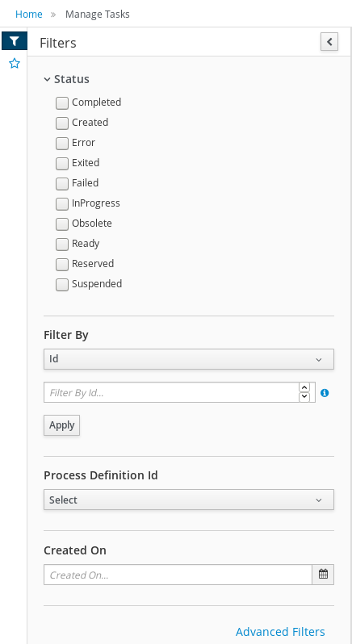Check the Completed status box
Image resolution: width=352 pixels, height=644 pixels.
(62, 103)
